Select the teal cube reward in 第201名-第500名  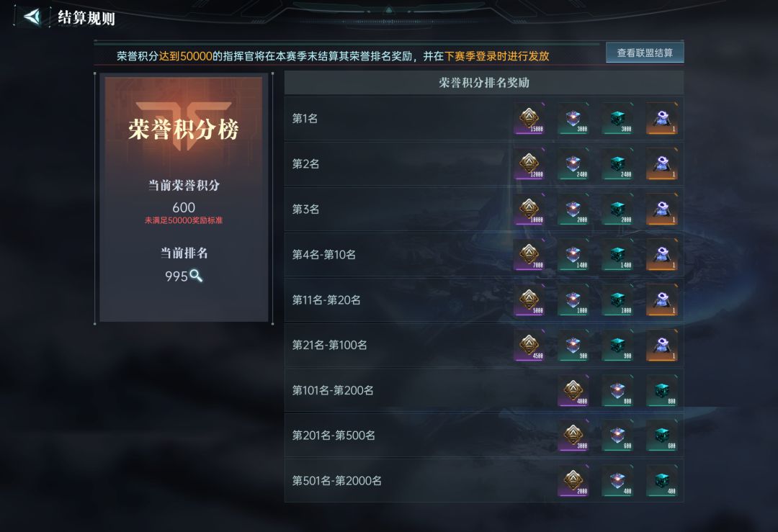662,436
